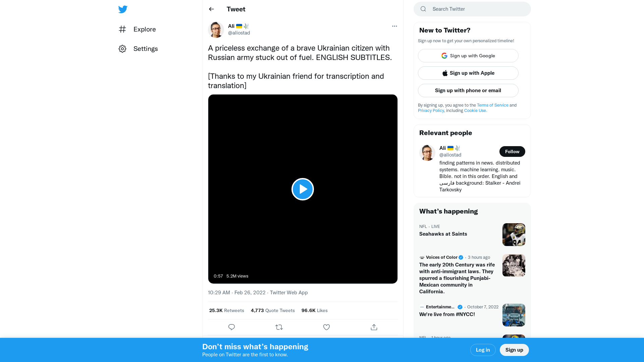Open the Voices of Color account name

pyautogui.click(x=442, y=257)
